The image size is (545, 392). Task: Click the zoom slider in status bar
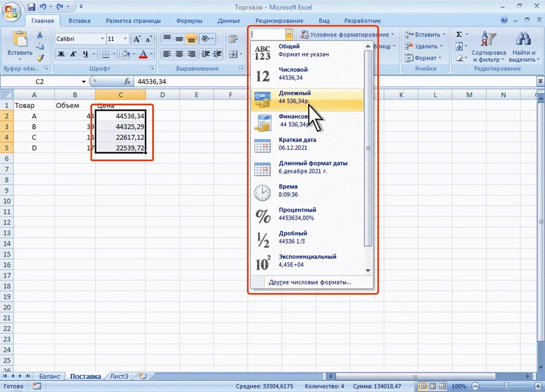(506, 386)
